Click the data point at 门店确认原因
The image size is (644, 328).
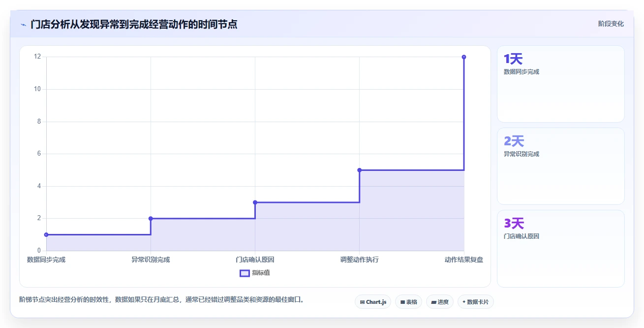coord(255,202)
